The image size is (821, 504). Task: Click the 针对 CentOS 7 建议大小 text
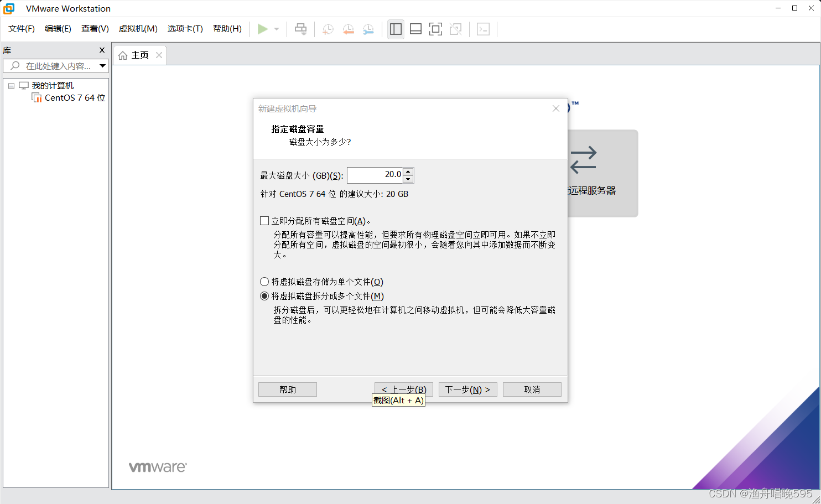334,194
